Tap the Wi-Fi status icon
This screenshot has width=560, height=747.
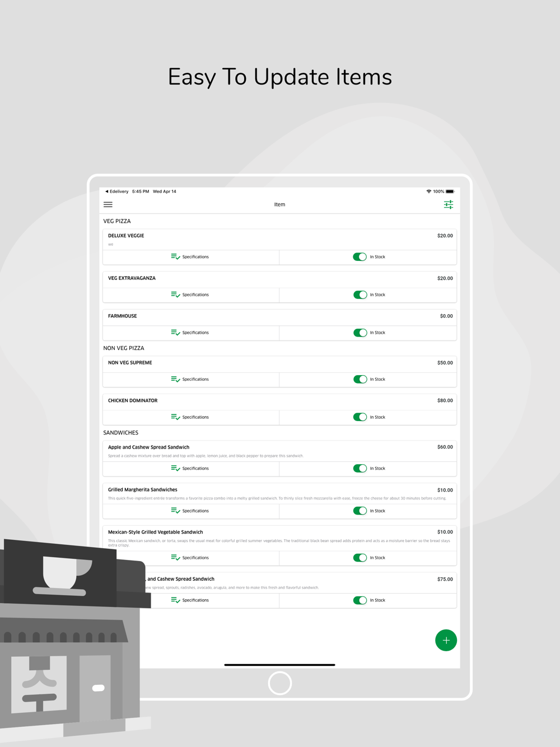pyautogui.click(x=429, y=192)
